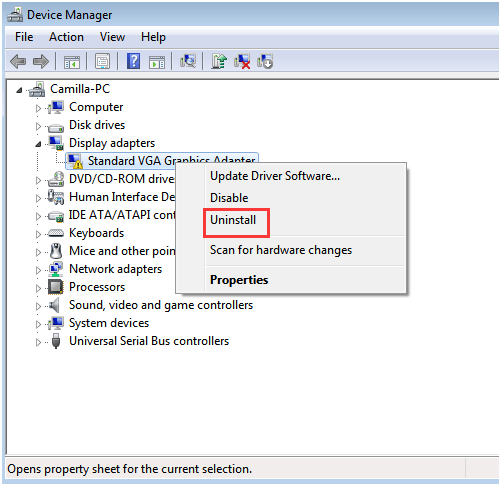Select the Keyboards tree item
Image resolution: width=501 pixels, height=486 pixels.
click(x=96, y=233)
